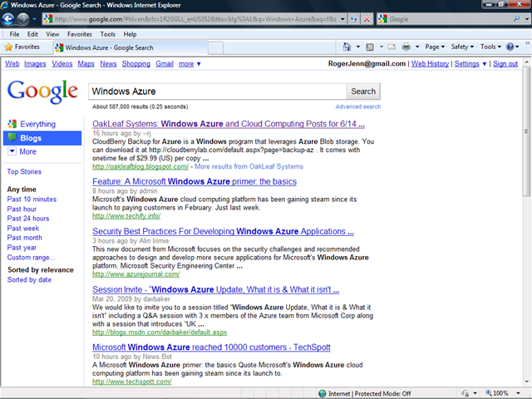Image resolution: width=532 pixels, height=399 pixels.
Task: Click the Windows Azure search query field
Action: point(218,91)
